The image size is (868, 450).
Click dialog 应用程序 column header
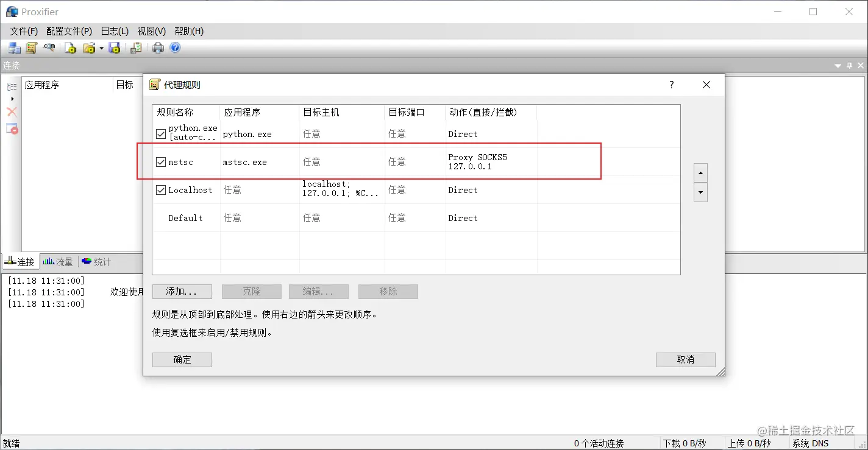pos(260,112)
